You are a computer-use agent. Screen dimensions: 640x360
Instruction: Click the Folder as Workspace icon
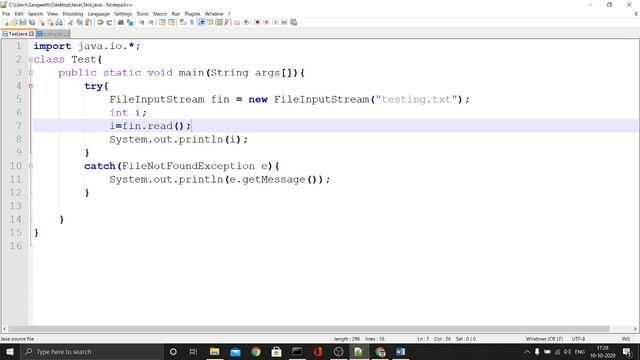[x=237, y=22]
